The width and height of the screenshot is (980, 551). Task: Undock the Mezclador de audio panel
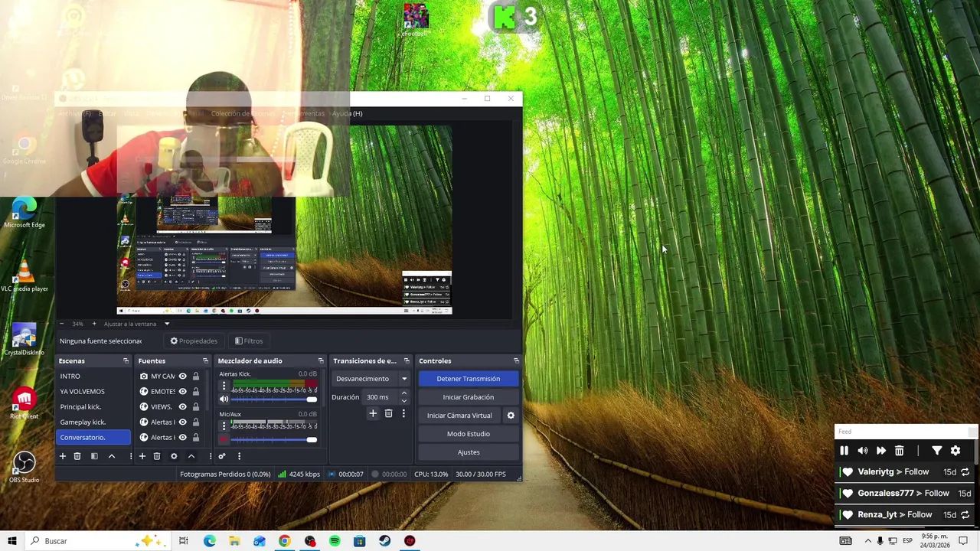[x=321, y=360]
